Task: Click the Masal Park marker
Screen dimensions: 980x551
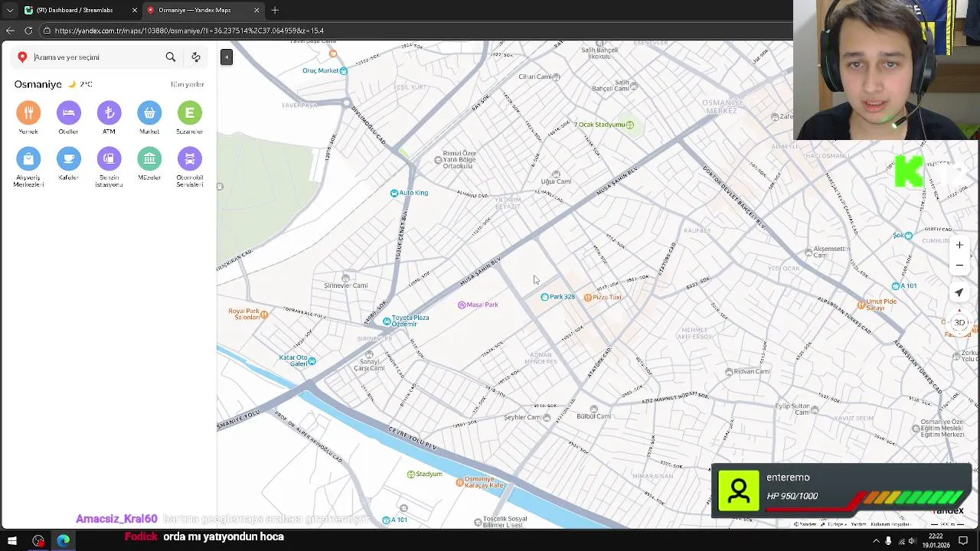Action: click(462, 305)
